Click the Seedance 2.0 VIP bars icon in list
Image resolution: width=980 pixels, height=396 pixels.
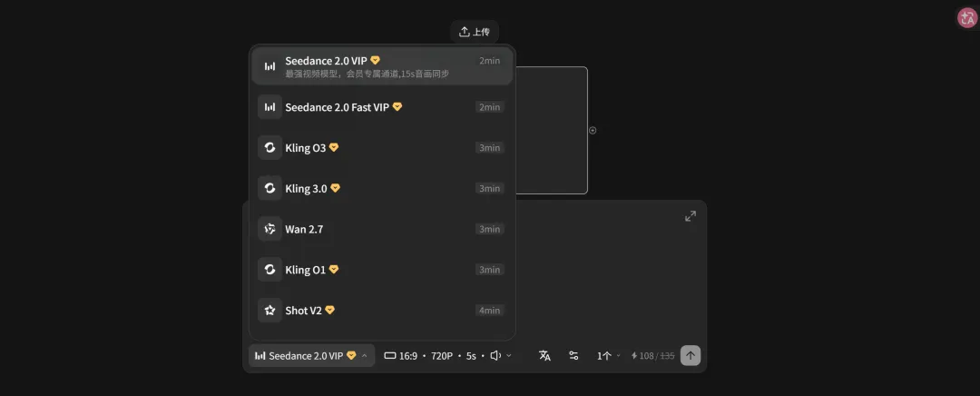point(270,66)
